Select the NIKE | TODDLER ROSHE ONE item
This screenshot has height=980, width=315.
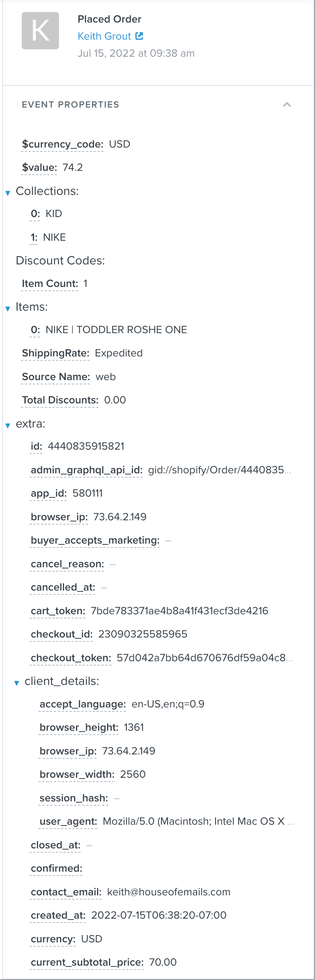[x=116, y=330]
